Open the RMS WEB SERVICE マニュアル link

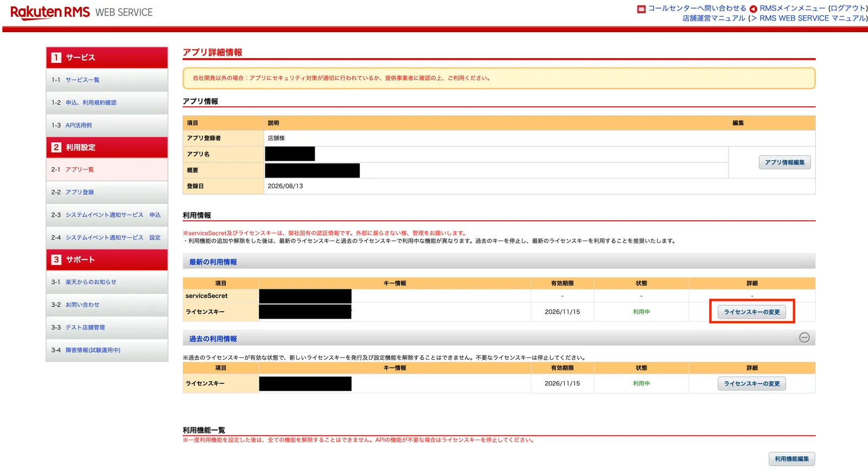point(812,18)
